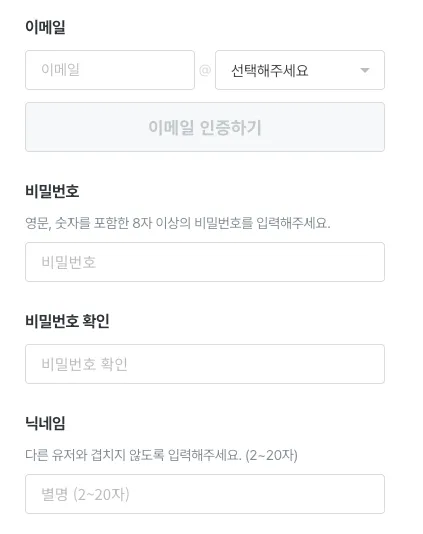423x534 pixels.
Task: Click the 이메일 인증하기 button
Action: click(x=205, y=127)
